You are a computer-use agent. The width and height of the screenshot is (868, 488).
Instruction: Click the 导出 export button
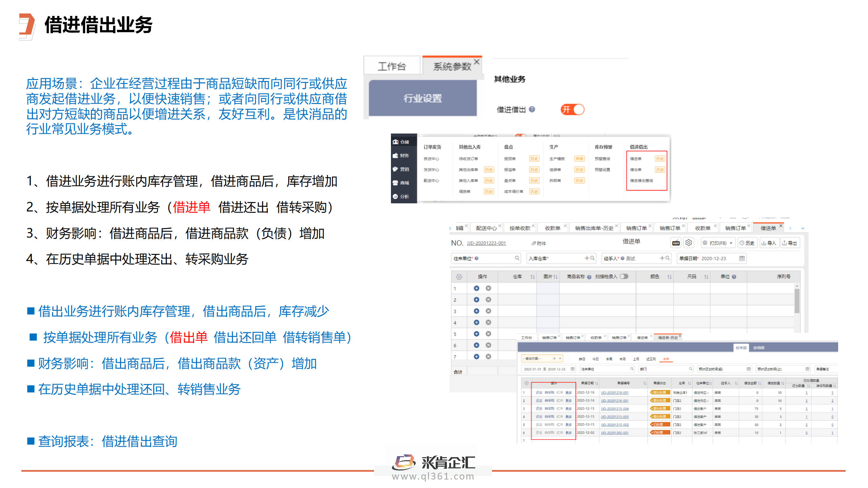(790, 243)
